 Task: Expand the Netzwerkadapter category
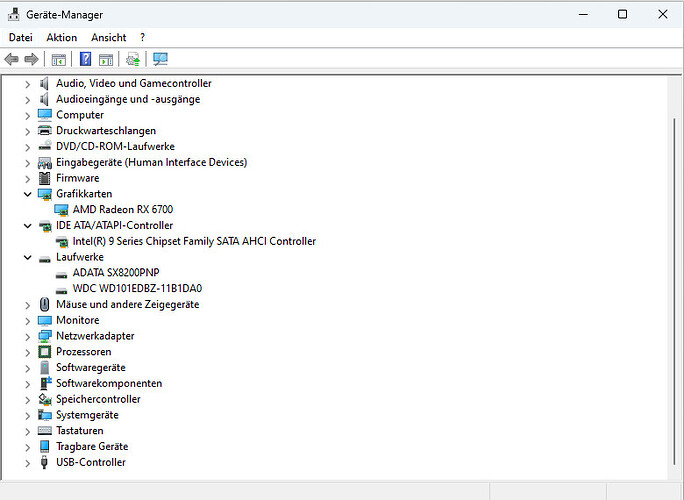(28, 336)
